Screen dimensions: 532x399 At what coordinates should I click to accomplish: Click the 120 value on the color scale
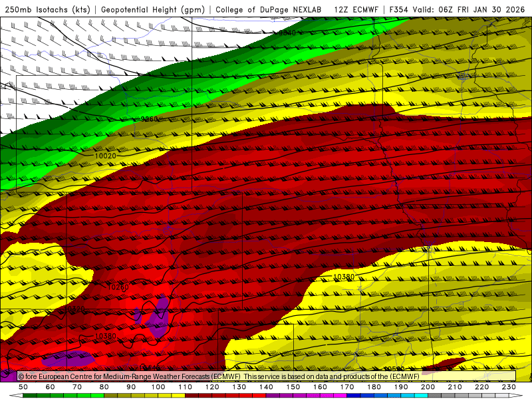pos(212,387)
